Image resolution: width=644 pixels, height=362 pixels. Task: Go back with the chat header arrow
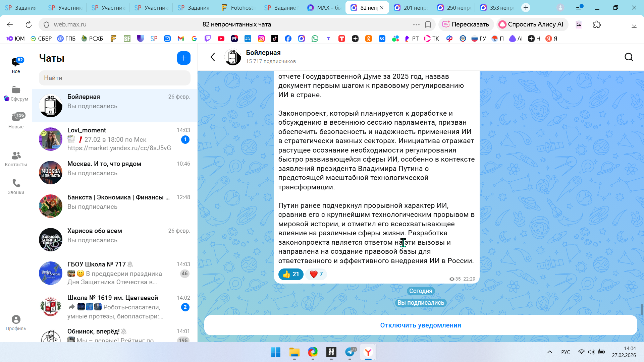[213, 57]
